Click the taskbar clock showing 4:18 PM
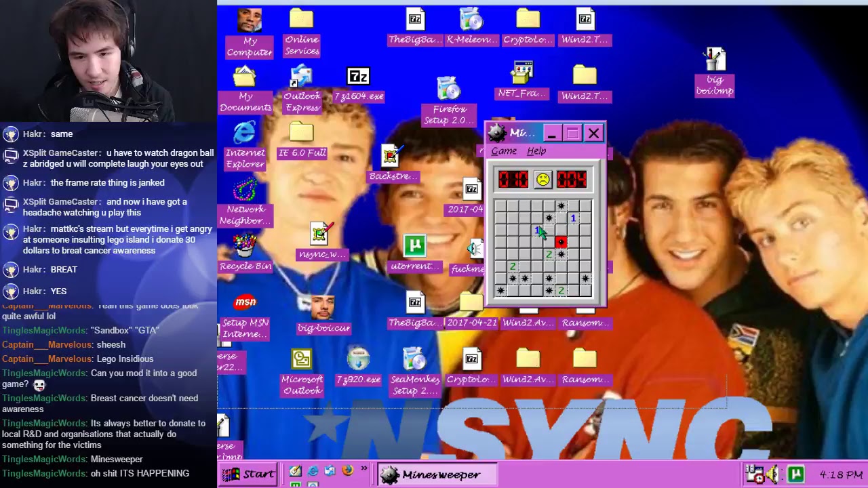 pyautogui.click(x=840, y=474)
